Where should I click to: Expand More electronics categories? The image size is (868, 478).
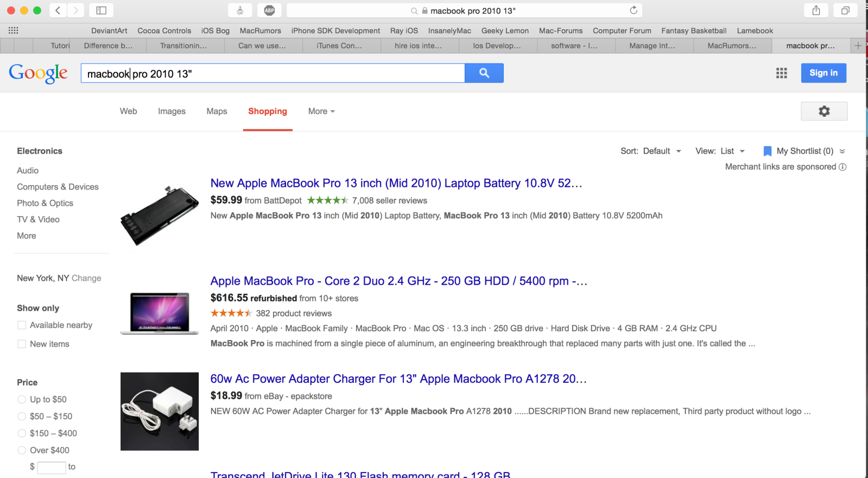coord(27,236)
